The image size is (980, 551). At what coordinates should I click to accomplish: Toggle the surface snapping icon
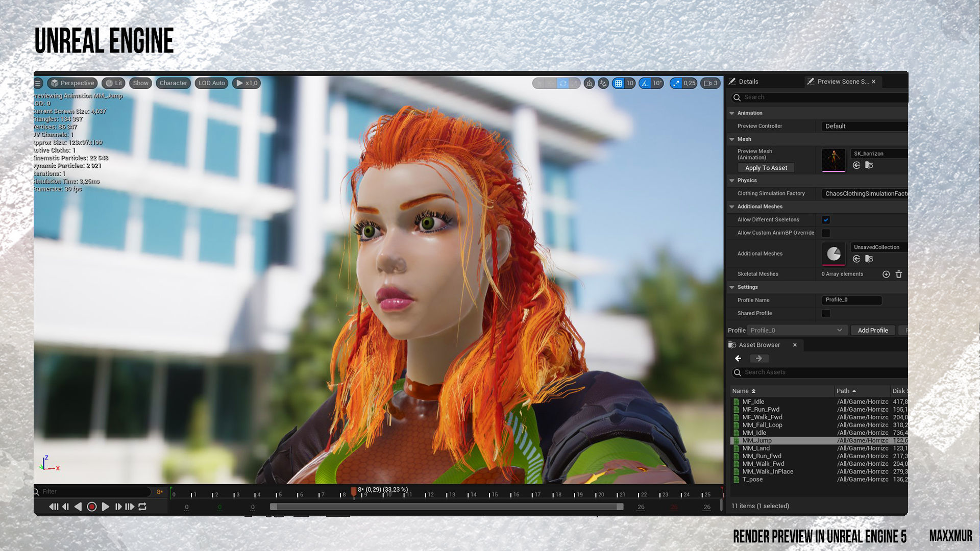coord(604,83)
